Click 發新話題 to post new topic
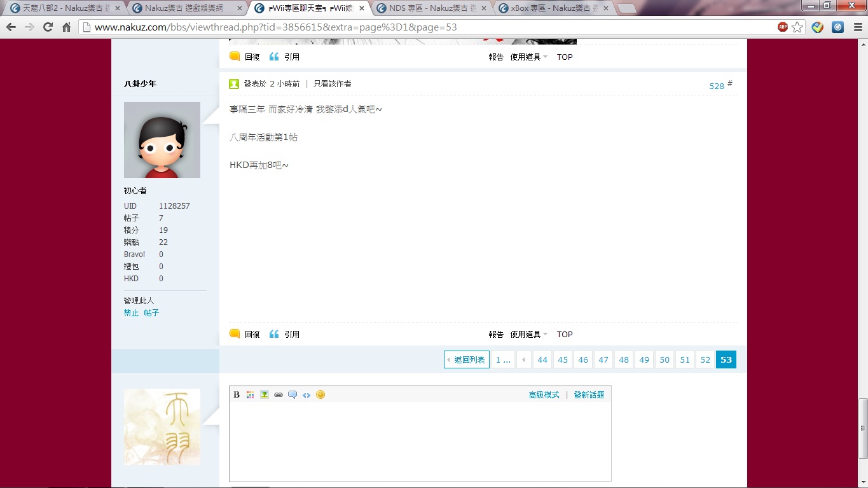Screen dimensions: 868x488 point(589,395)
